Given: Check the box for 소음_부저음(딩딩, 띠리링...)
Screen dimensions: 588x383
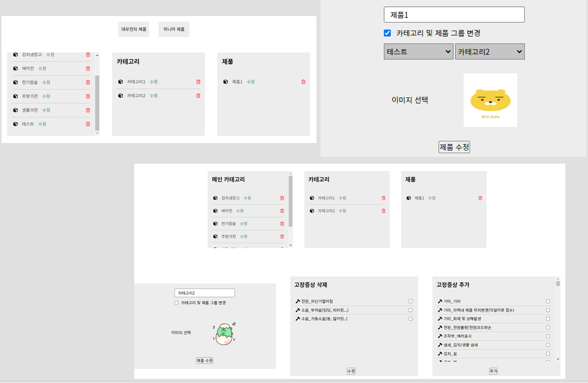Looking at the screenshot, I should tap(410, 310).
